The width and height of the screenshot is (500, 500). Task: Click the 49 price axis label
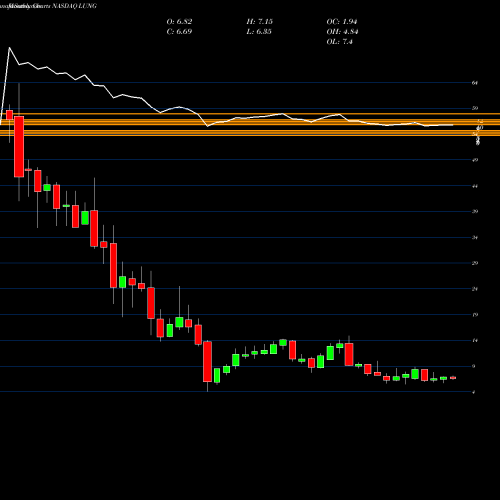tap(475, 160)
